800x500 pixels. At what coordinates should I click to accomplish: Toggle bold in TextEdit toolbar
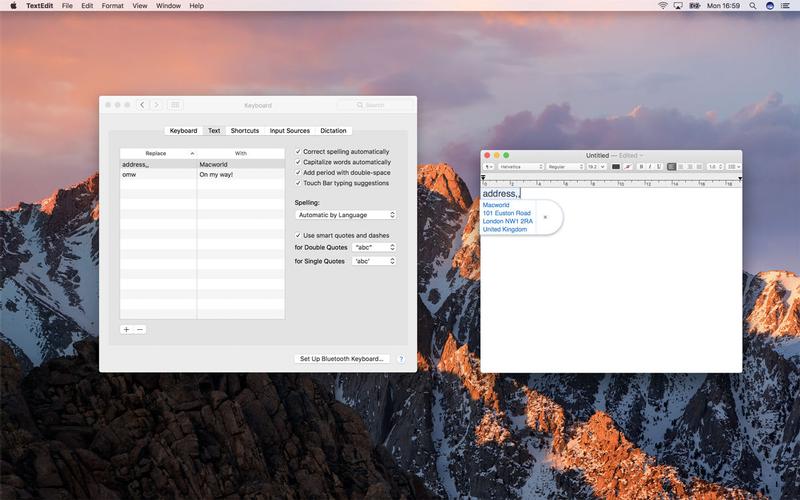pos(641,167)
